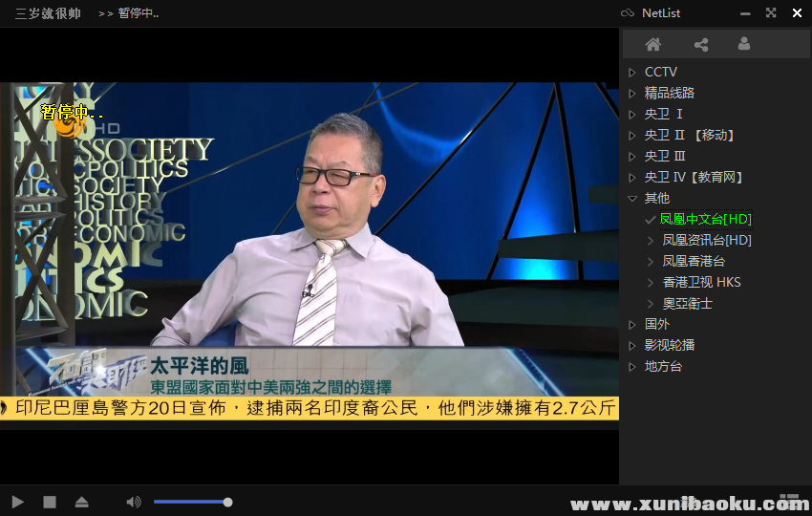Select the checked 凤凰中文台[HD] channel
Viewport: 812px width, 516px height.
point(705,219)
